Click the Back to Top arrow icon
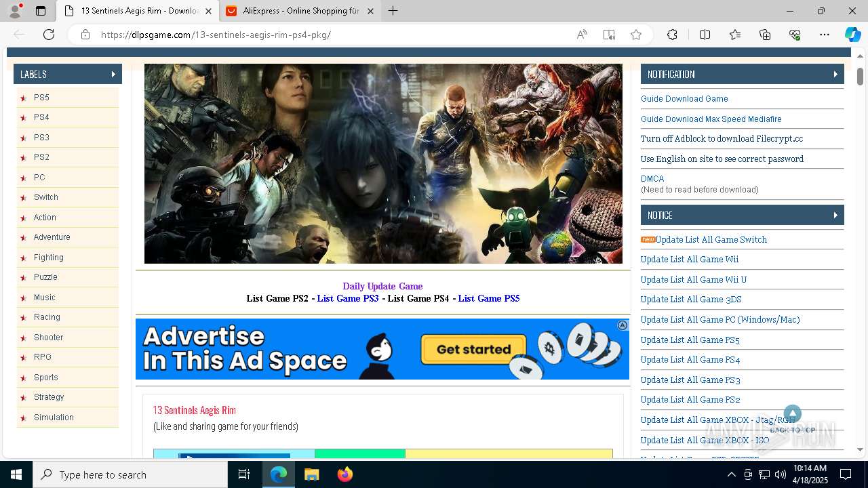This screenshot has width=868, height=488. (x=793, y=413)
